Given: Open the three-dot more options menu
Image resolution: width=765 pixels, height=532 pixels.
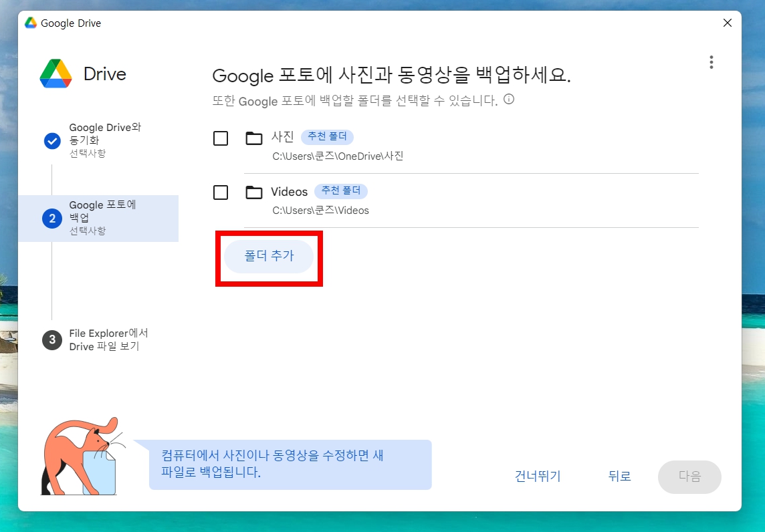Looking at the screenshot, I should click(x=712, y=62).
